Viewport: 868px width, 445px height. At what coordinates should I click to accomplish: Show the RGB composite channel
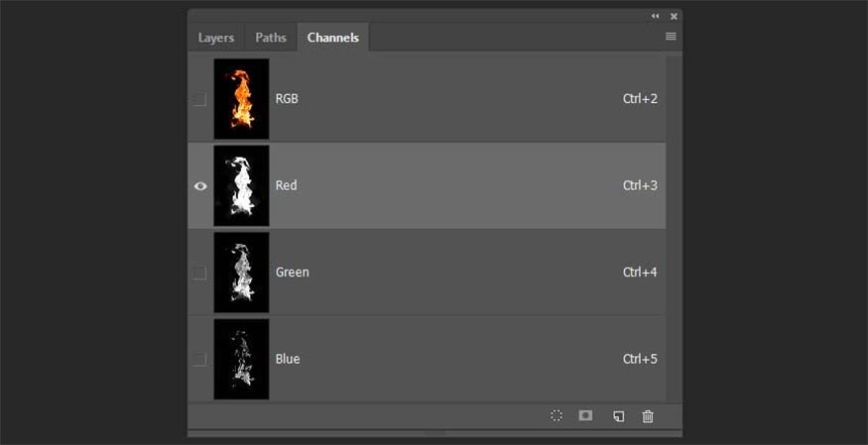(199, 99)
